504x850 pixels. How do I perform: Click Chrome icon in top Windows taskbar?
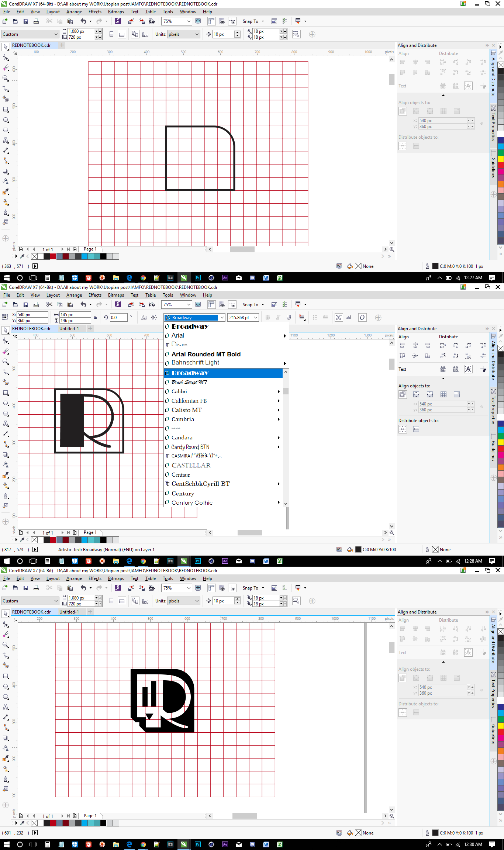point(143,278)
